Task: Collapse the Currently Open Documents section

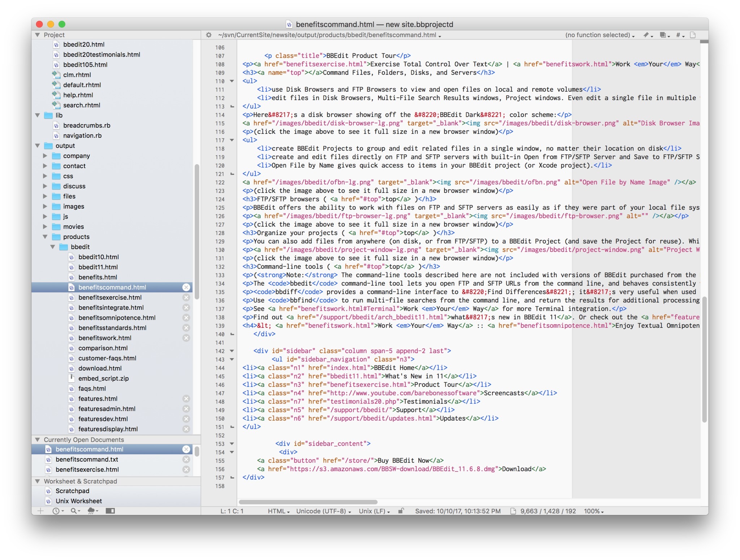Action: [38, 439]
